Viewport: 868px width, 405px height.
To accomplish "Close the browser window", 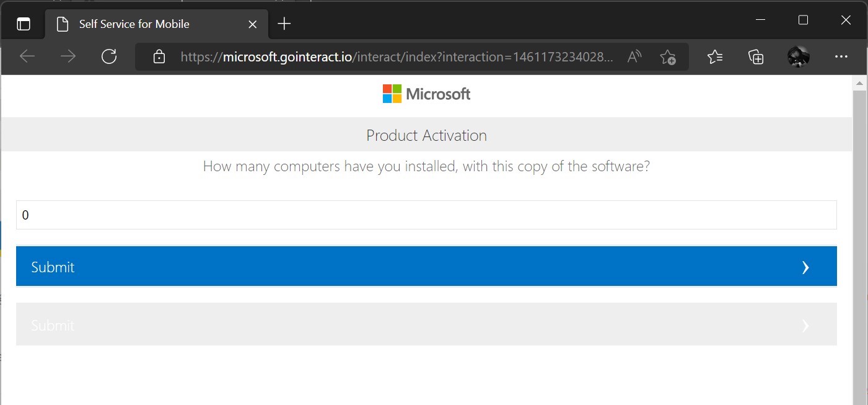I will tap(846, 20).
